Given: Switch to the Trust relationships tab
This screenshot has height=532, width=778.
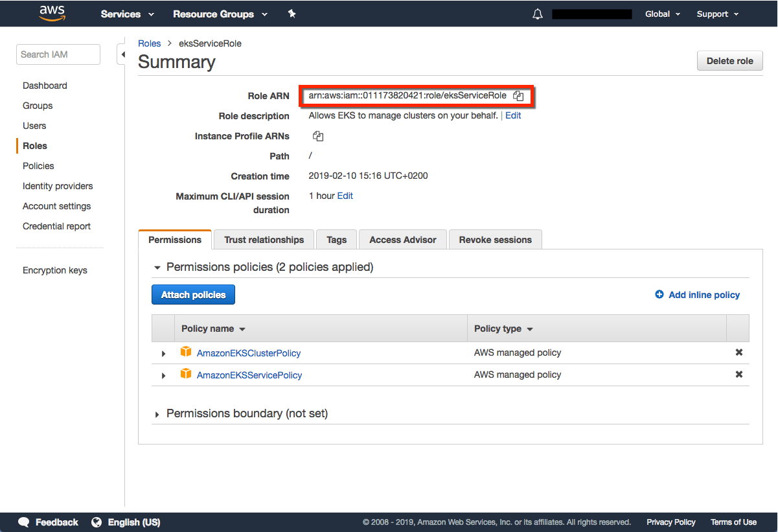Looking at the screenshot, I should 264,240.
